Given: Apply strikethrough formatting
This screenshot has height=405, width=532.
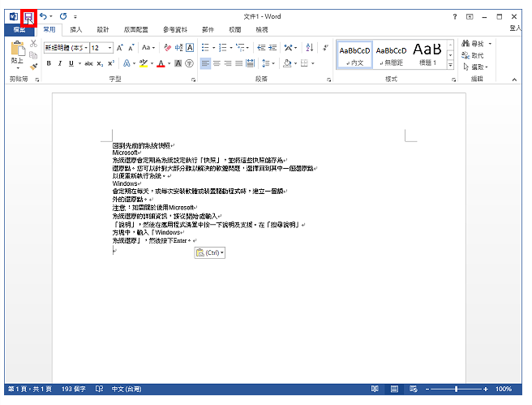Looking at the screenshot, I should 88,63.
